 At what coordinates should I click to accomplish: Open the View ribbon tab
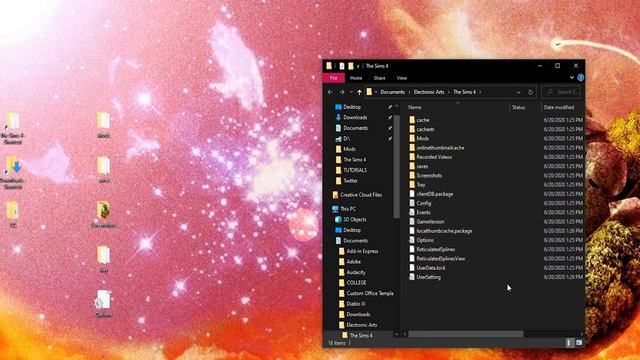pos(402,78)
